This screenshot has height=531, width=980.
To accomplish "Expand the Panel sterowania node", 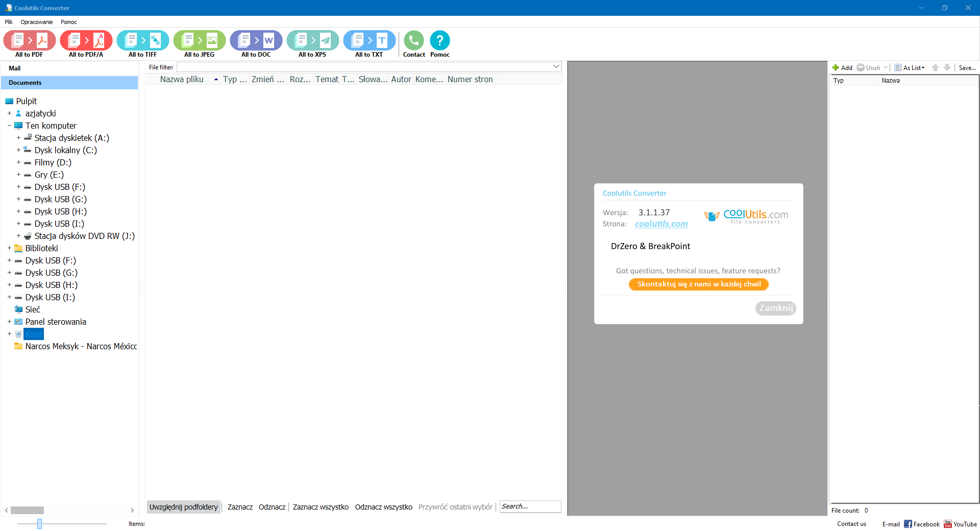I will click(9, 322).
